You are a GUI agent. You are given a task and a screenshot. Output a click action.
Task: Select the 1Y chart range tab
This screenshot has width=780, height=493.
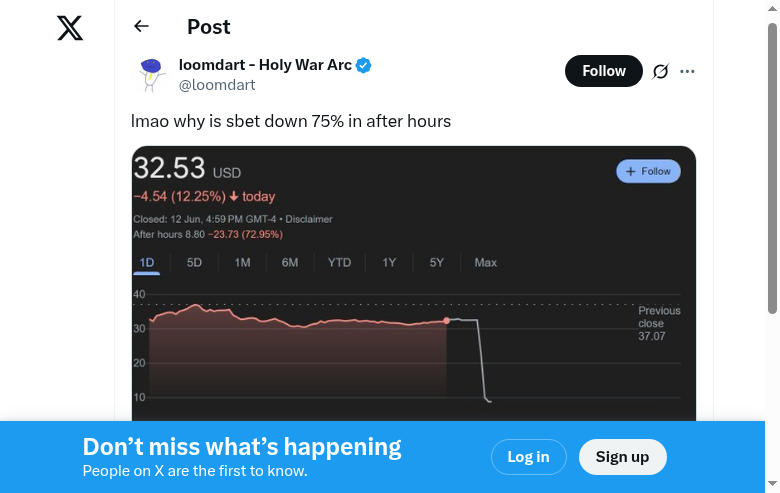[389, 263]
